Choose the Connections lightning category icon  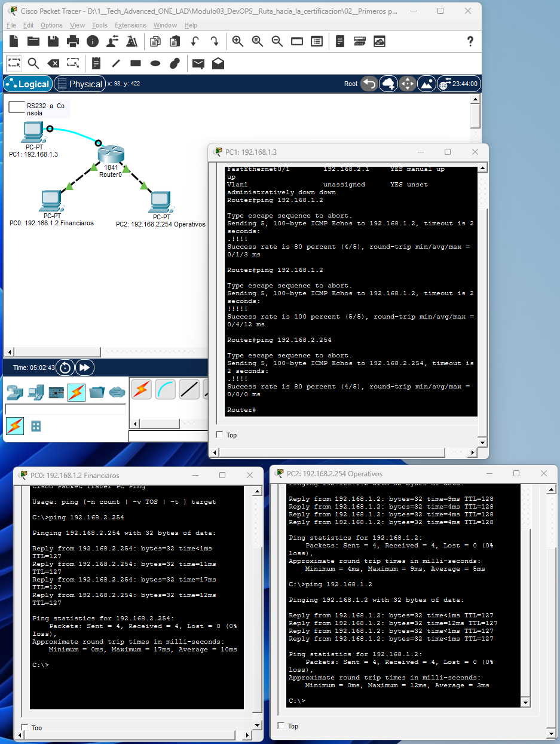pos(76,392)
